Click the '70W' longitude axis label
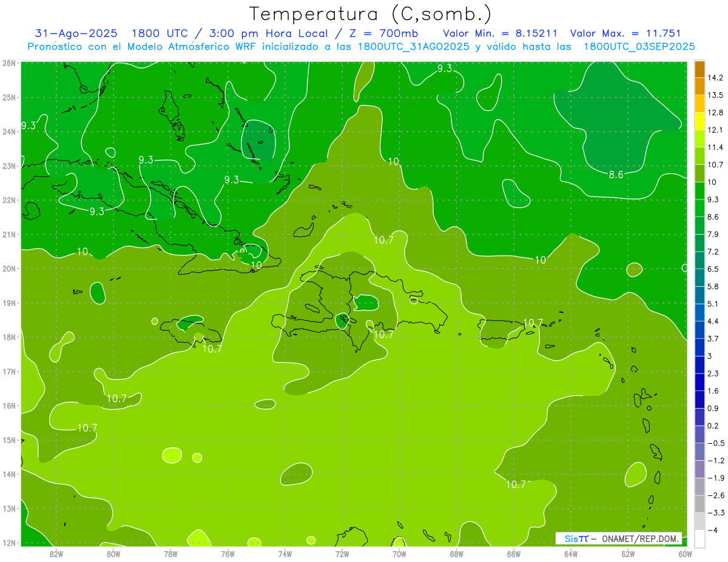 point(399,554)
